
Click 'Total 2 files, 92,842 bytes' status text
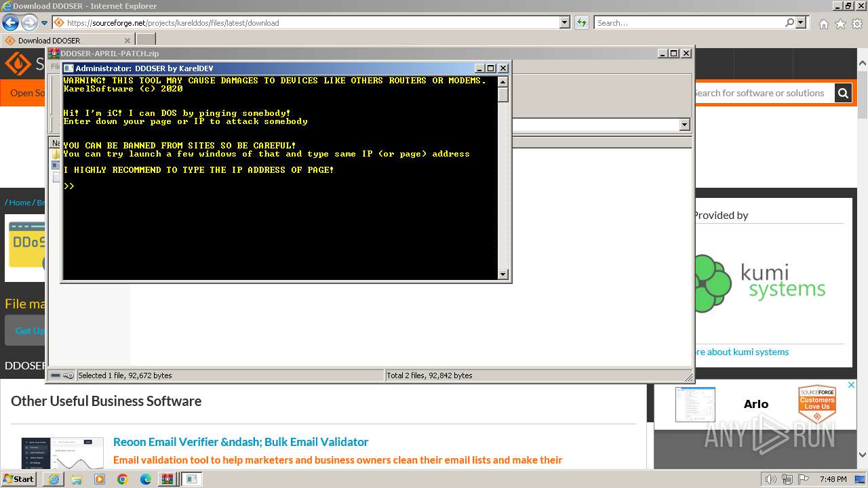429,375
